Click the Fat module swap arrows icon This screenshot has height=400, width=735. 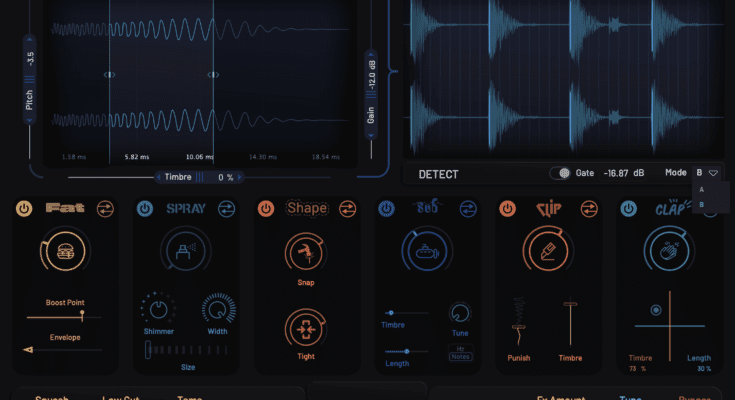coord(105,209)
